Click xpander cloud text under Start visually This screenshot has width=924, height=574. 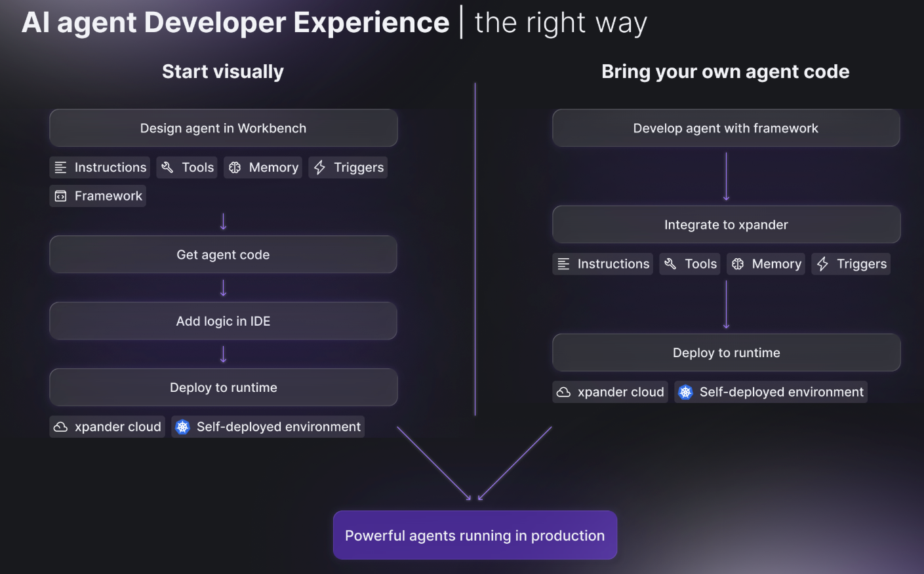pyautogui.click(x=118, y=427)
